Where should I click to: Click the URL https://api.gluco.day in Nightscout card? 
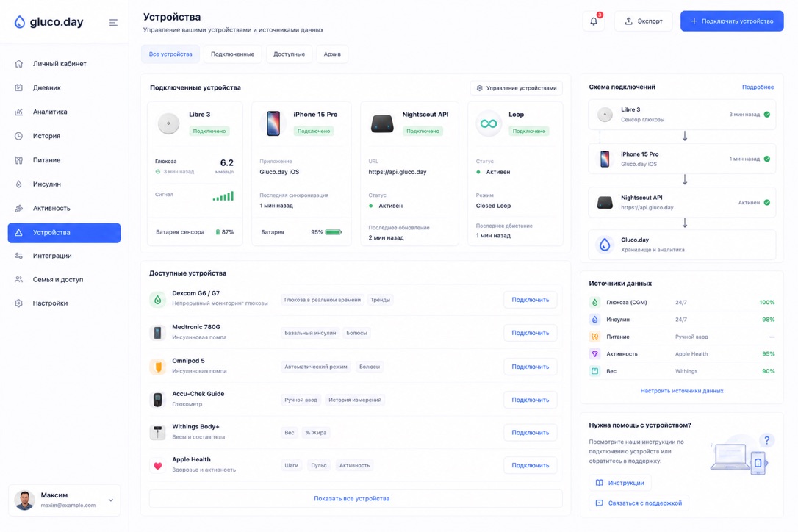398,172
